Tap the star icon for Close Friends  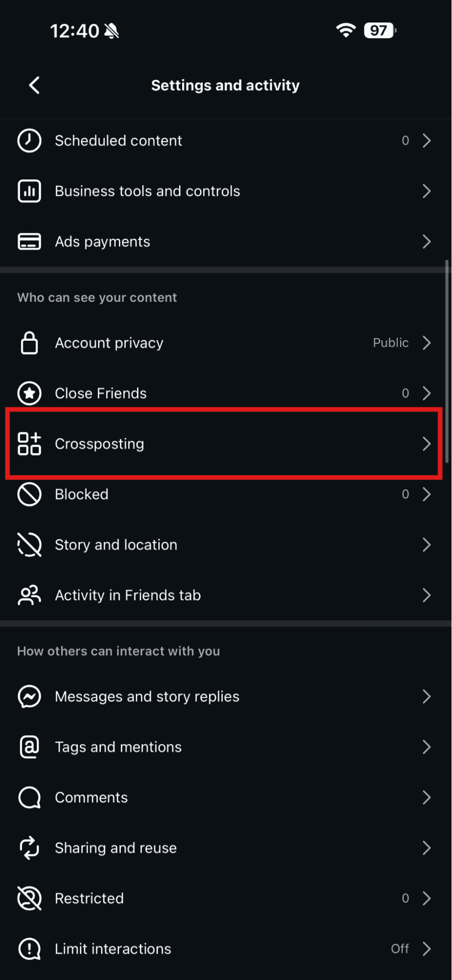pyautogui.click(x=29, y=393)
